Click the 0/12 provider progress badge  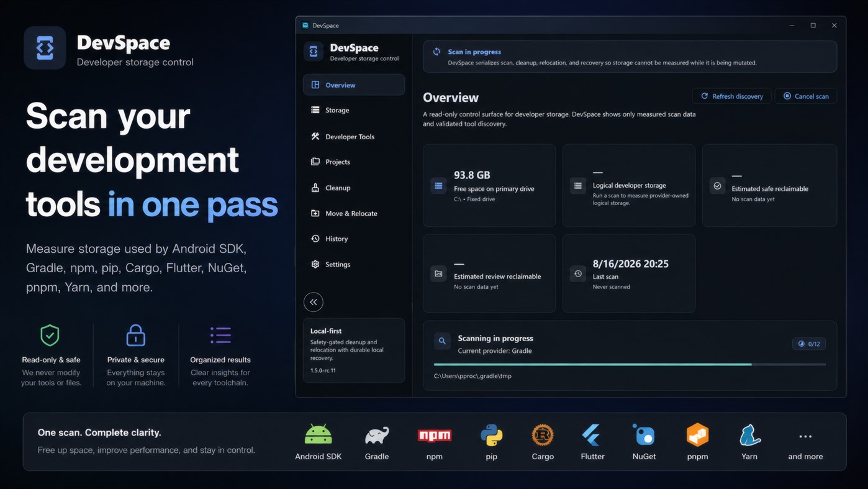[x=809, y=344]
